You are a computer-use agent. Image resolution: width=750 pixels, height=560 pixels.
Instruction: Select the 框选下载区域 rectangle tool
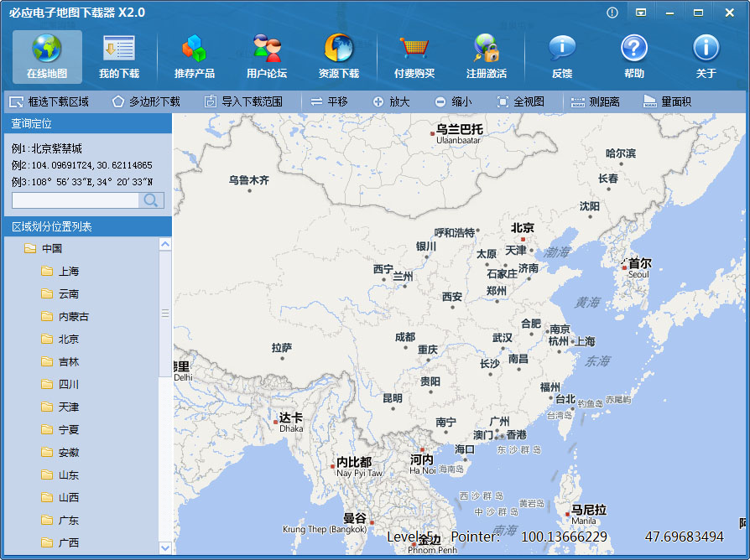coord(49,101)
